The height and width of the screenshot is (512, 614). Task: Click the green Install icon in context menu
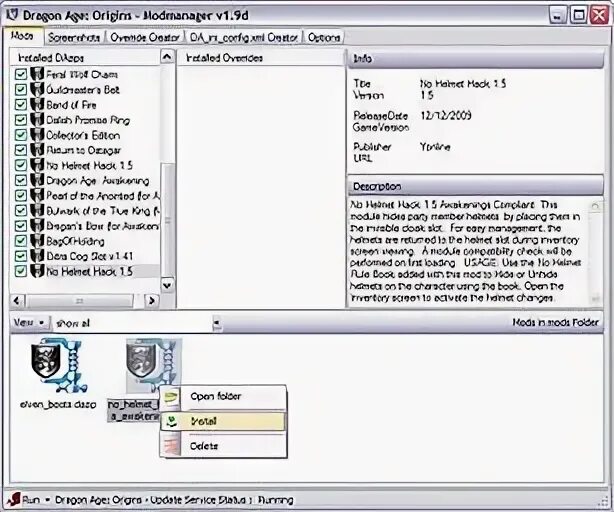[171, 421]
